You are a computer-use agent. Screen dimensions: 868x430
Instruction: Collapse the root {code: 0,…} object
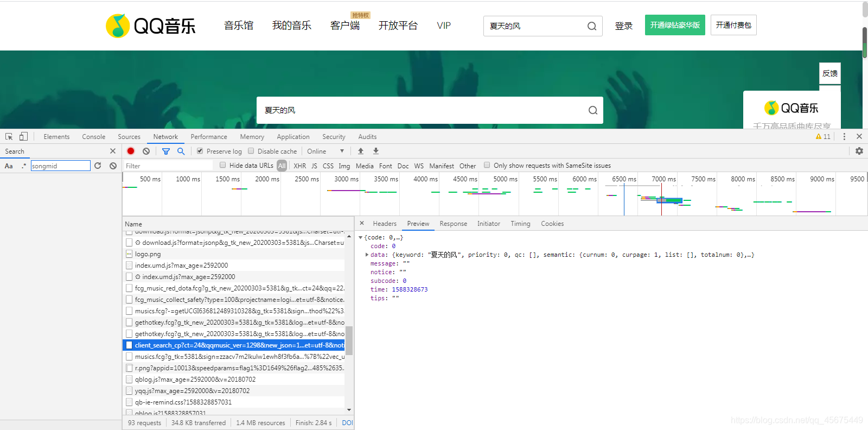pyautogui.click(x=360, y=237)
